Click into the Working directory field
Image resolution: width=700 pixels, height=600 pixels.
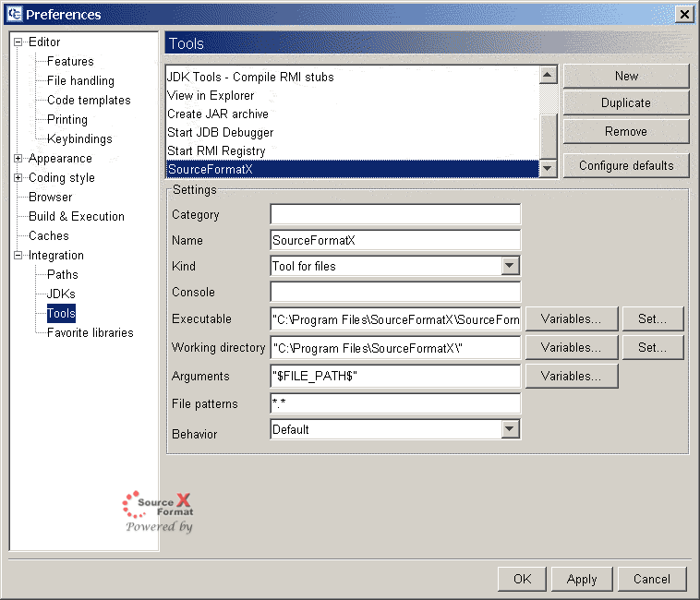[x=395, y=348]
